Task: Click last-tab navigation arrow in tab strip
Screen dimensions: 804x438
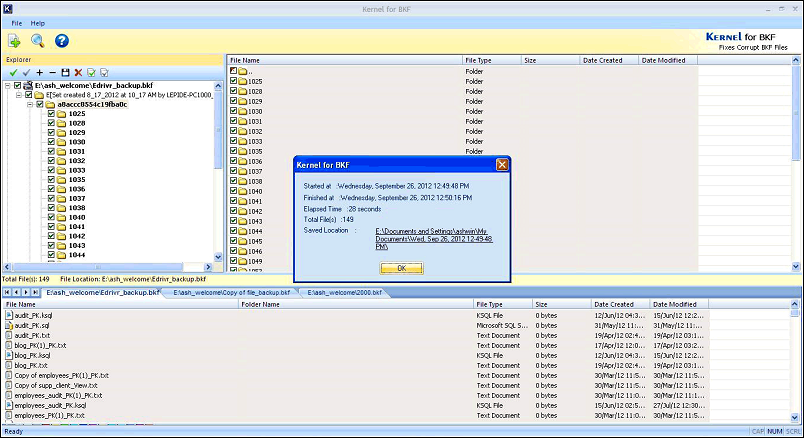Action: 35,292
